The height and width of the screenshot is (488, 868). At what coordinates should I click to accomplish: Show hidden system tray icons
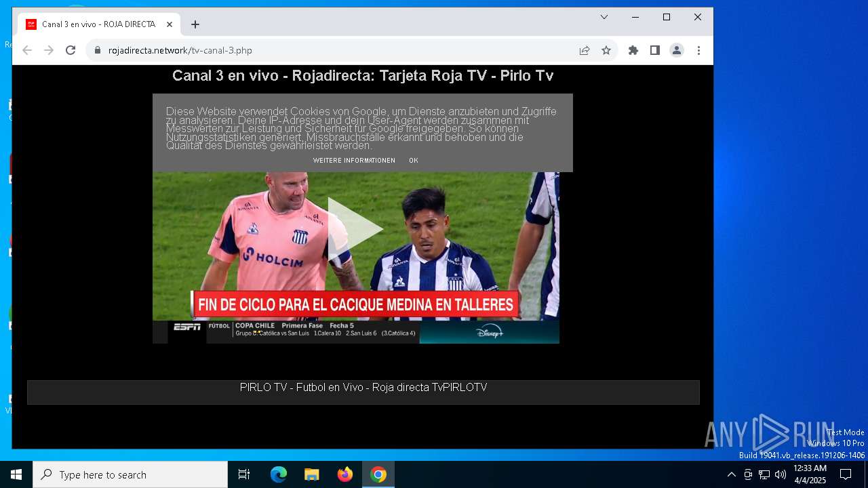point(731,474)
